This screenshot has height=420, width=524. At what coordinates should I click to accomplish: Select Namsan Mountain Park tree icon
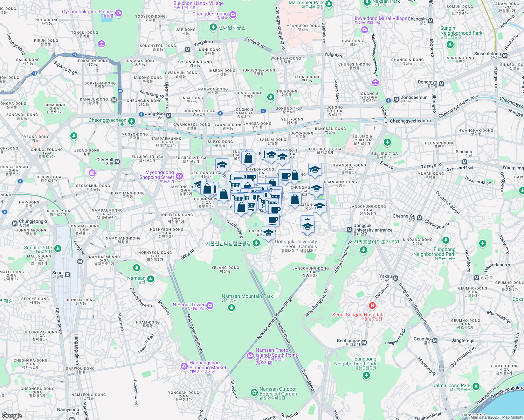pos(231,308)
